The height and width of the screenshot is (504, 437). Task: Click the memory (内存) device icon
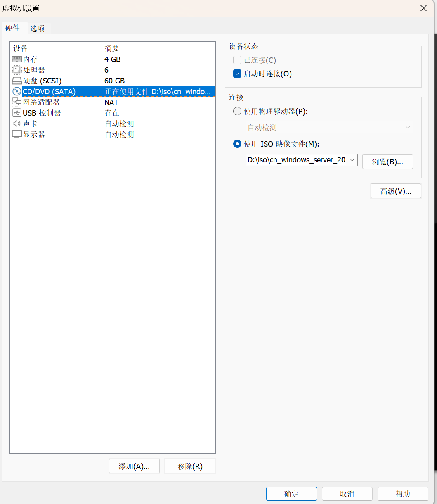pyautogui.click(x=17, y=59)
